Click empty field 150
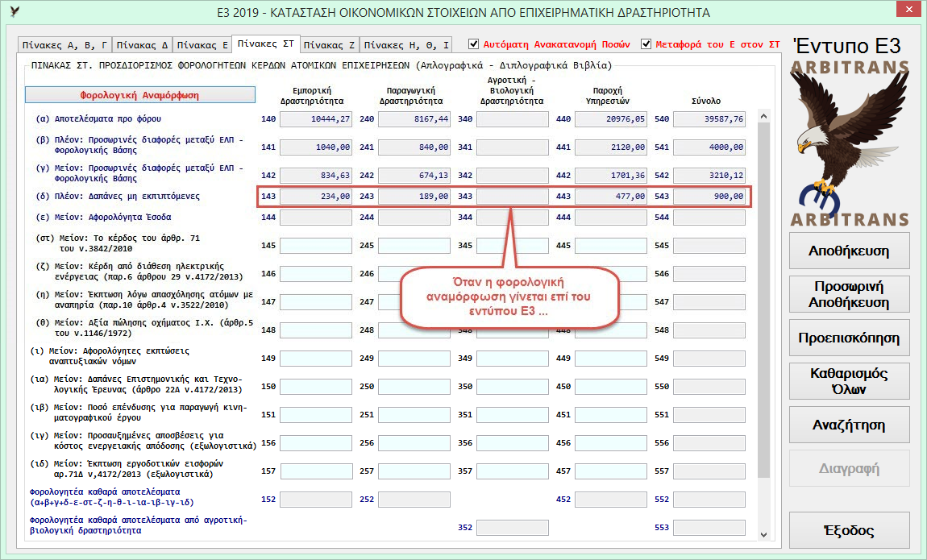 coord(316,387)
